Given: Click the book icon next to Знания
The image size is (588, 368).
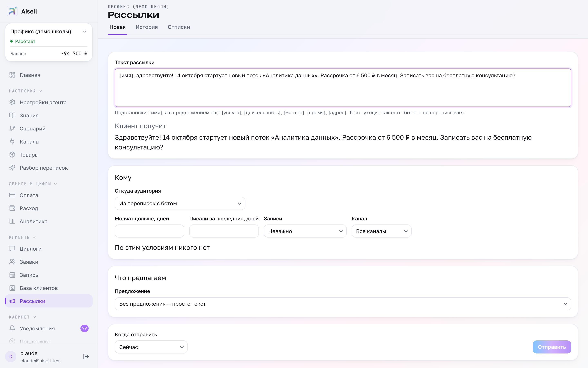Looking at the screenshot, I should 12,115.
